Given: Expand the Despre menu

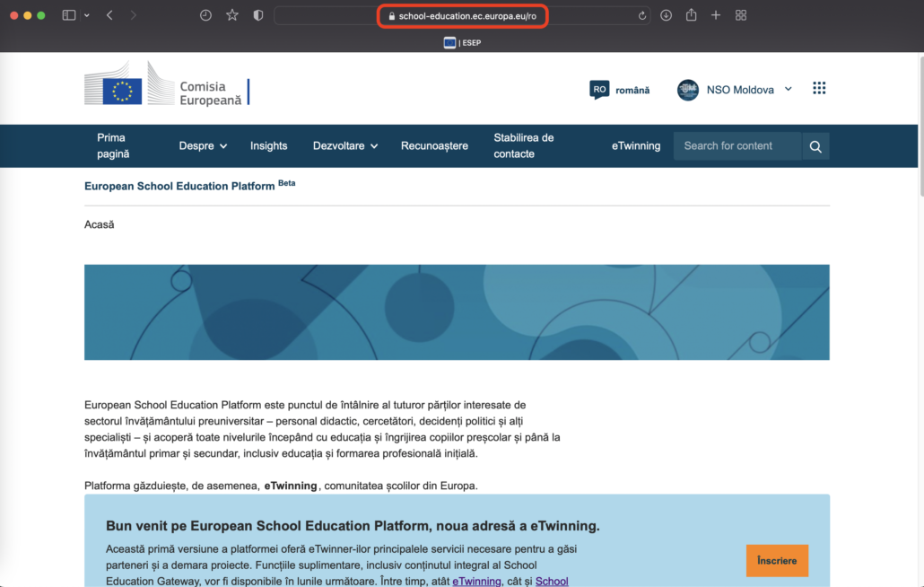Looking at the screenshot, I should (x=203, y=145).
